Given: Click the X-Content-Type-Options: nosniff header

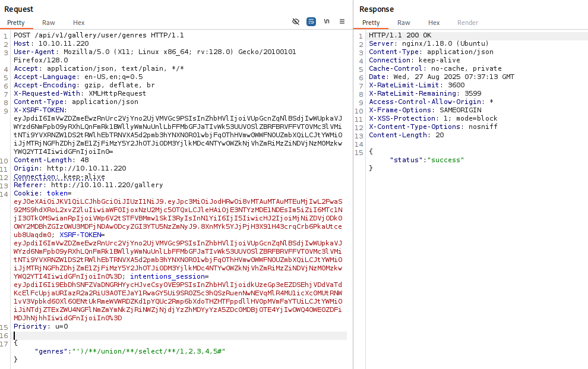Looking at the screenshot, I should coord(433,127).
